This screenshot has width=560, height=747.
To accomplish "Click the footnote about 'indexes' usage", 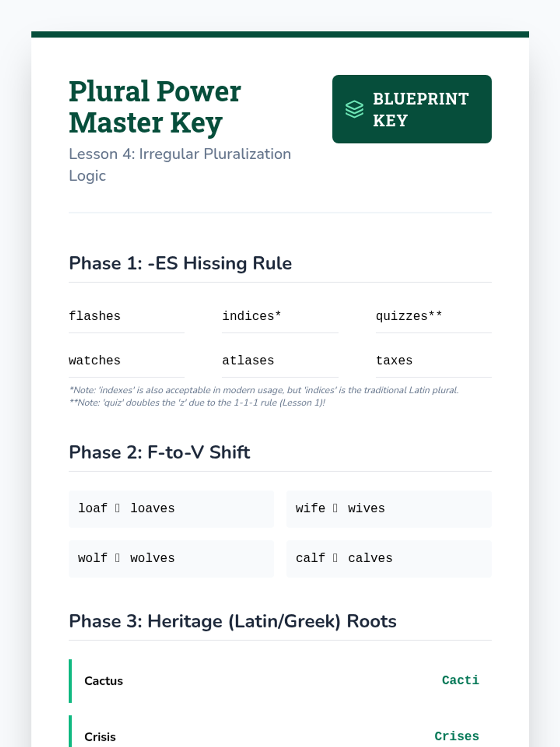I will [264, 390].
